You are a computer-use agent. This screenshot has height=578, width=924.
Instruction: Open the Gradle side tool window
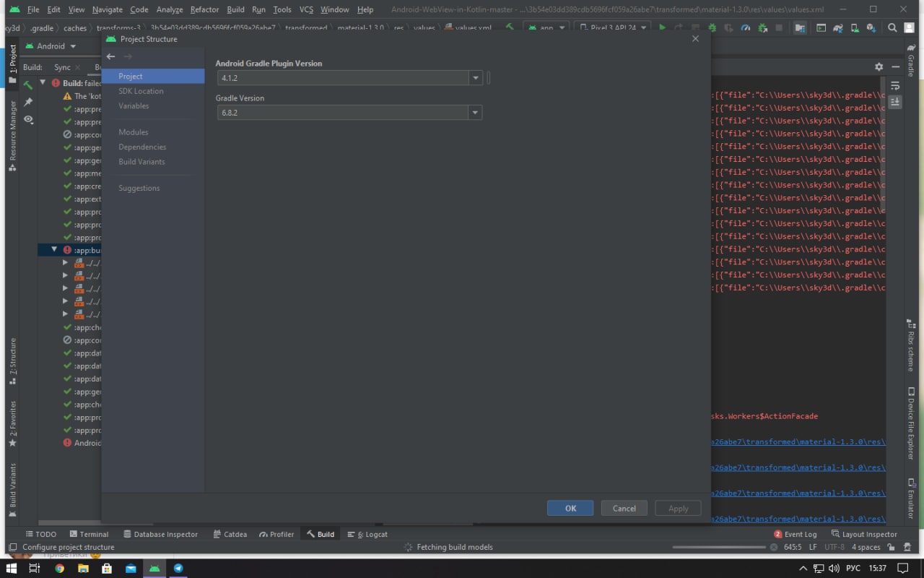[x=911, y=60]
